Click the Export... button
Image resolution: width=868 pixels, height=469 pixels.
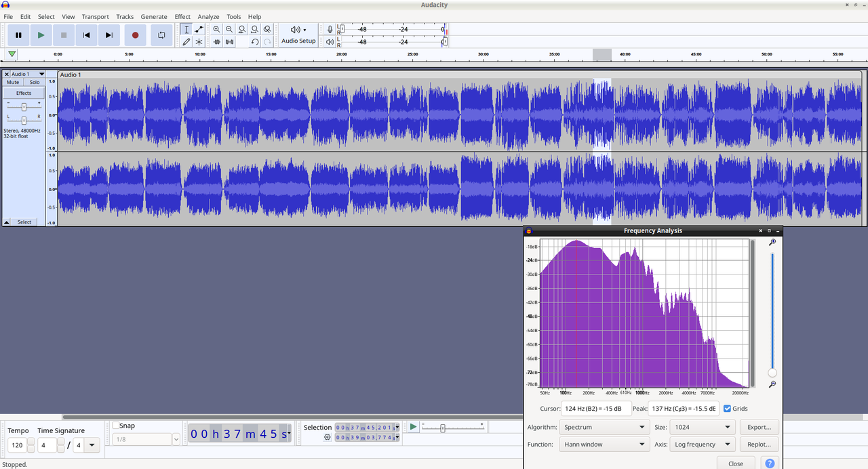coord(759,427)
